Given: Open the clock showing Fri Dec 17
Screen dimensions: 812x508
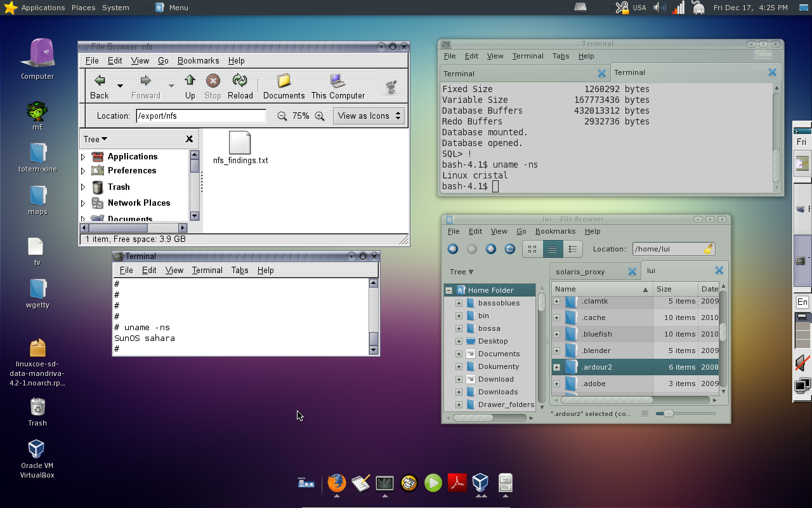Looking at the screenshot, I should pos(750,8).
